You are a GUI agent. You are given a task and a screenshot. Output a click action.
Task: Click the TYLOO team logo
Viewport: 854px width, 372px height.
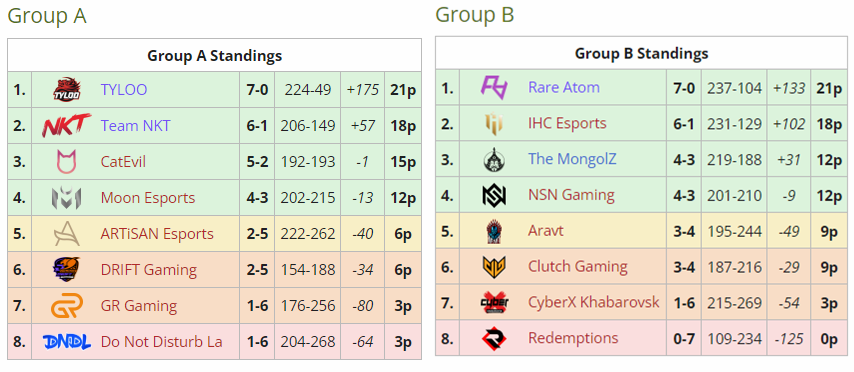click(66, 89)
